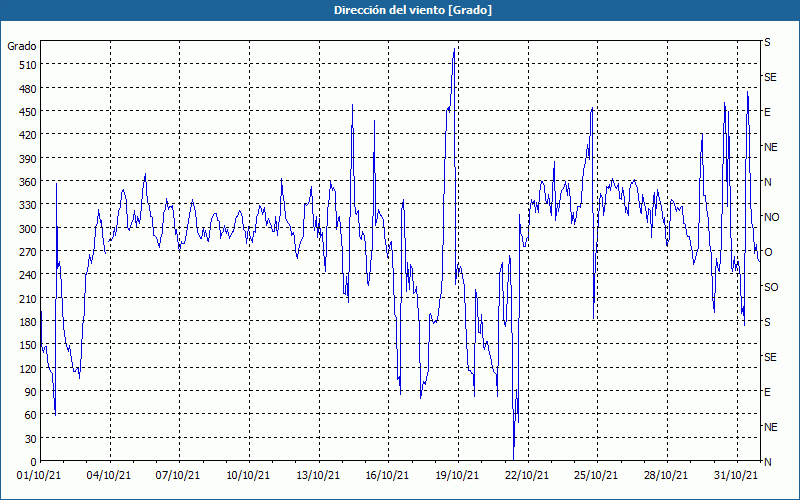This screenshot has width=800, height=500.
Task: Click the 300 y-axis value
Action: 27,229
